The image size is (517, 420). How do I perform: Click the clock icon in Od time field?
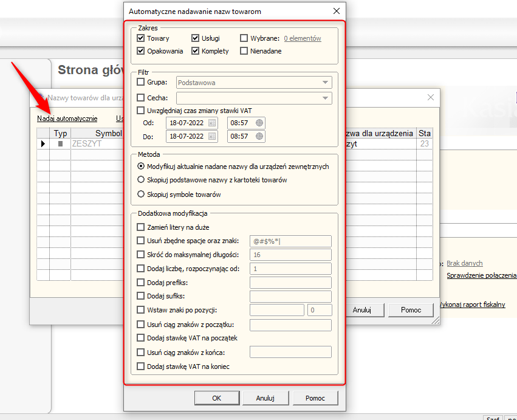tap(259, 123)
